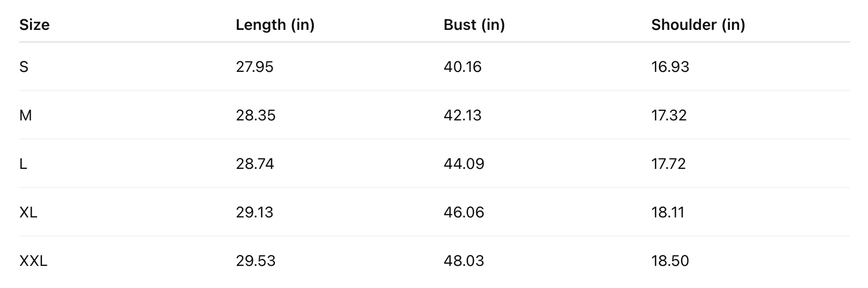Click the 40.16 bust value
The height and width of the screenshot is (288, 868).
(x=462, y=67)
